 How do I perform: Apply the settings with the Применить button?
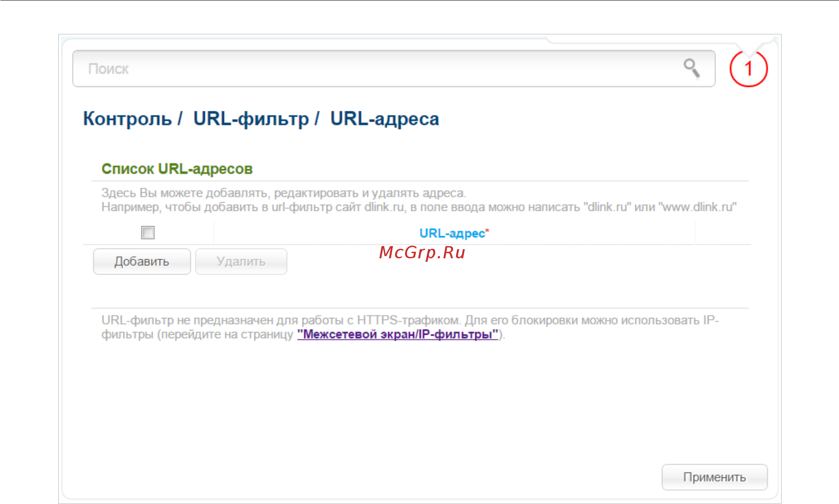(715, 477)
